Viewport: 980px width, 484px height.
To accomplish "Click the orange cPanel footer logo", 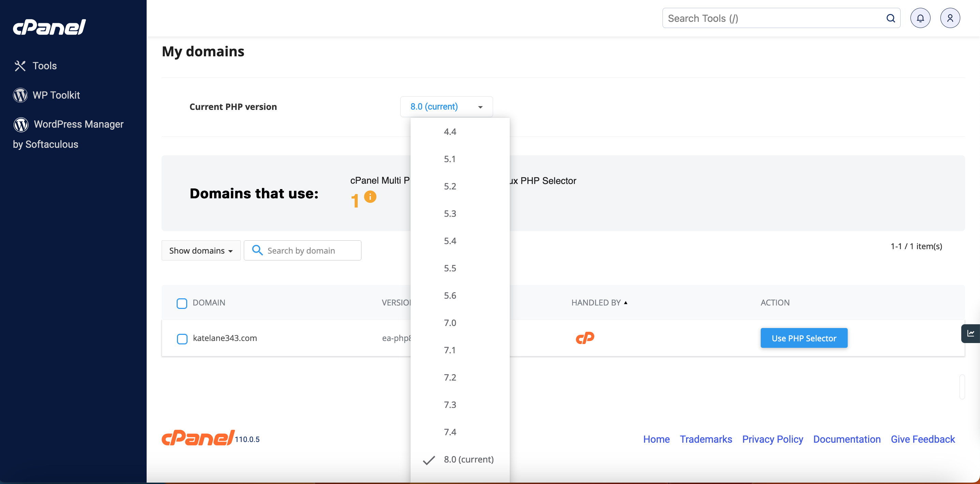I will [x=198, y=438].
